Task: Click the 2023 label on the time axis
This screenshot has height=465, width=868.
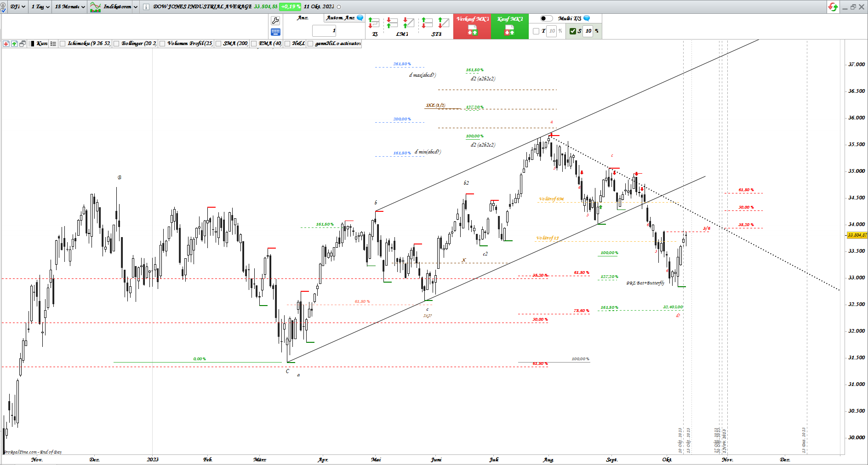Action: 153,459
